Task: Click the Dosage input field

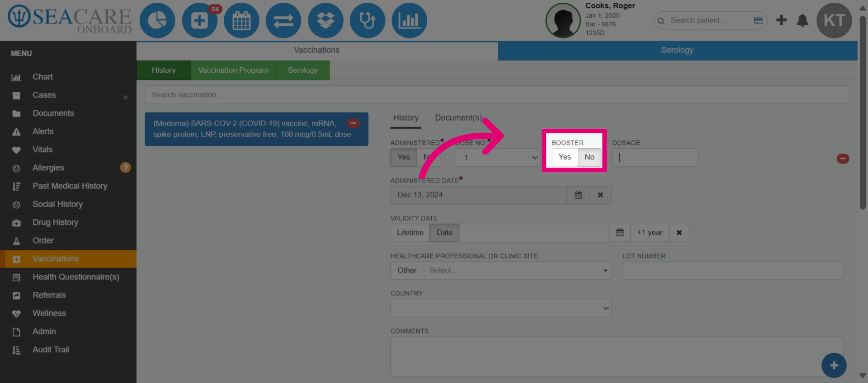Action: (x=655, y=158)
